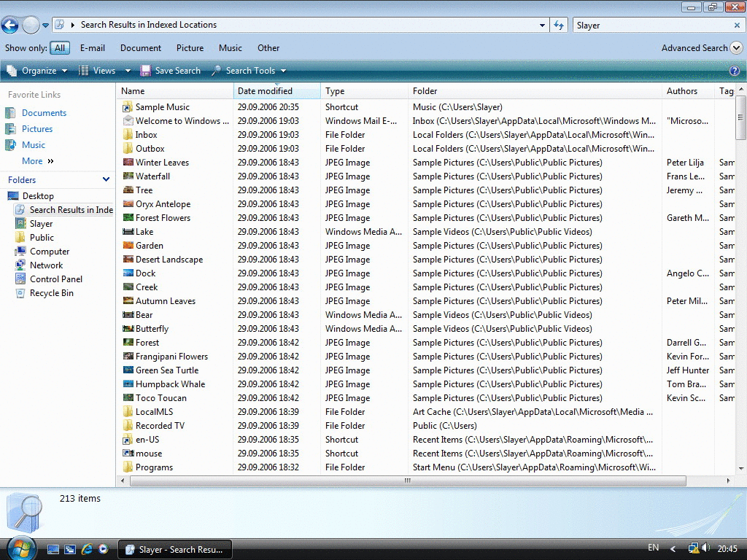Select the All filter
Image resolution: width=747 pixels, height=560 pixels.
60,48
